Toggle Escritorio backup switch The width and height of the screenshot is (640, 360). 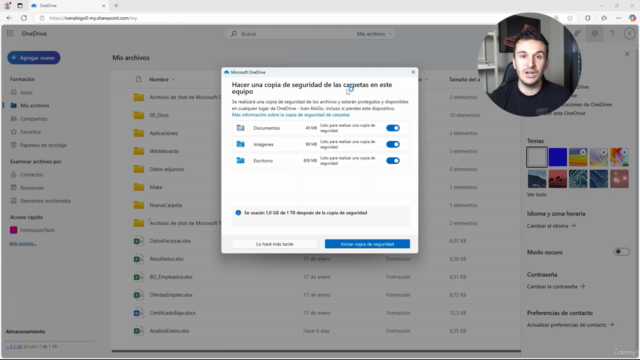tap(393, 160)
